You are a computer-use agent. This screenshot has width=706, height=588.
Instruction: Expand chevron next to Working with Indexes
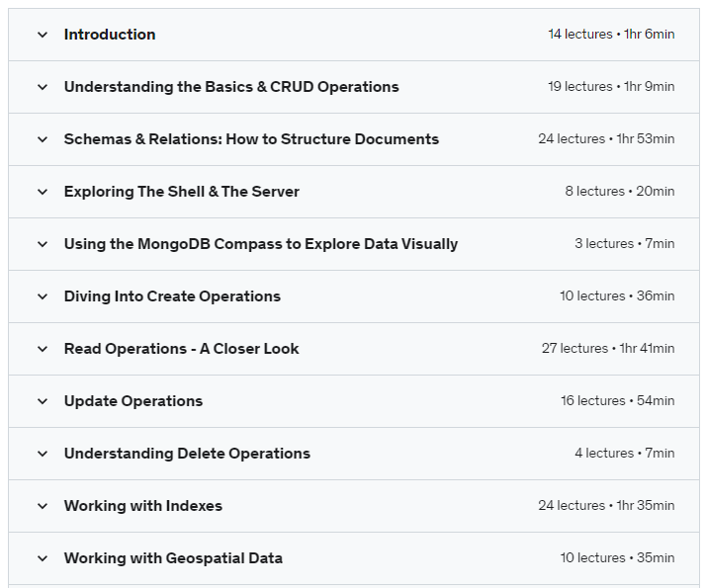(x=43, y=506)
